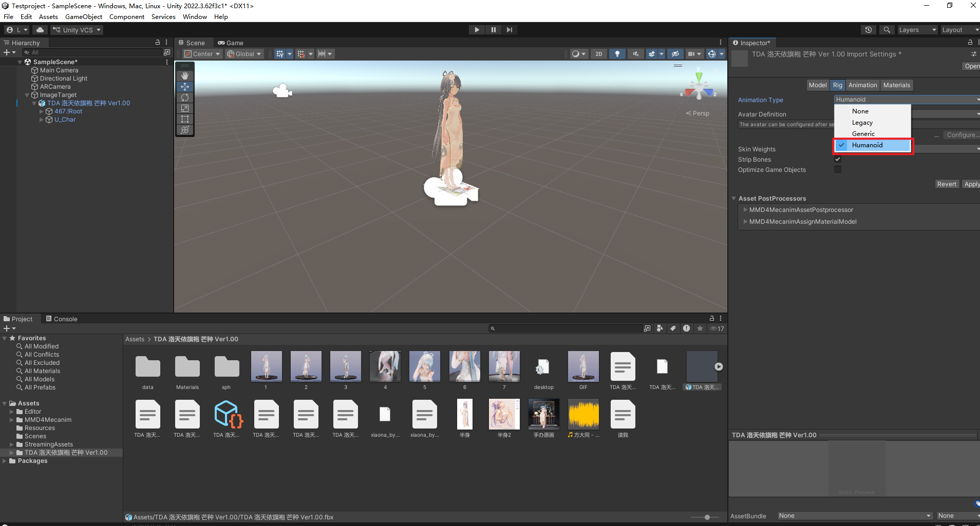Select the Rect tool

click(x=185, y=119)
